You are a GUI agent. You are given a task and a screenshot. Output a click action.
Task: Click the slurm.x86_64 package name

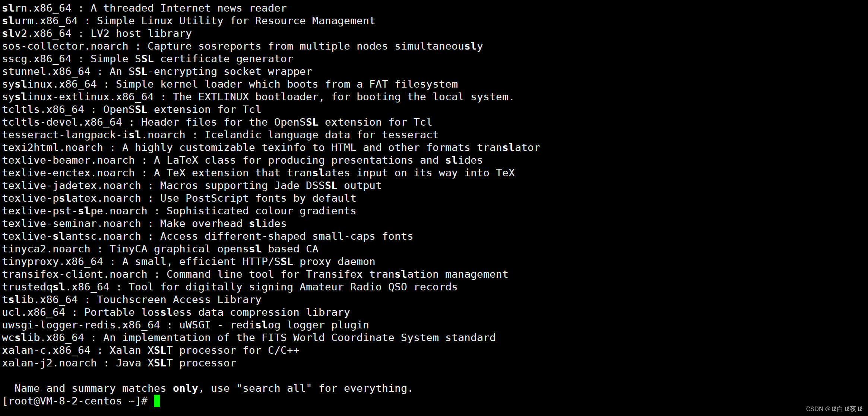coord(40,21)
